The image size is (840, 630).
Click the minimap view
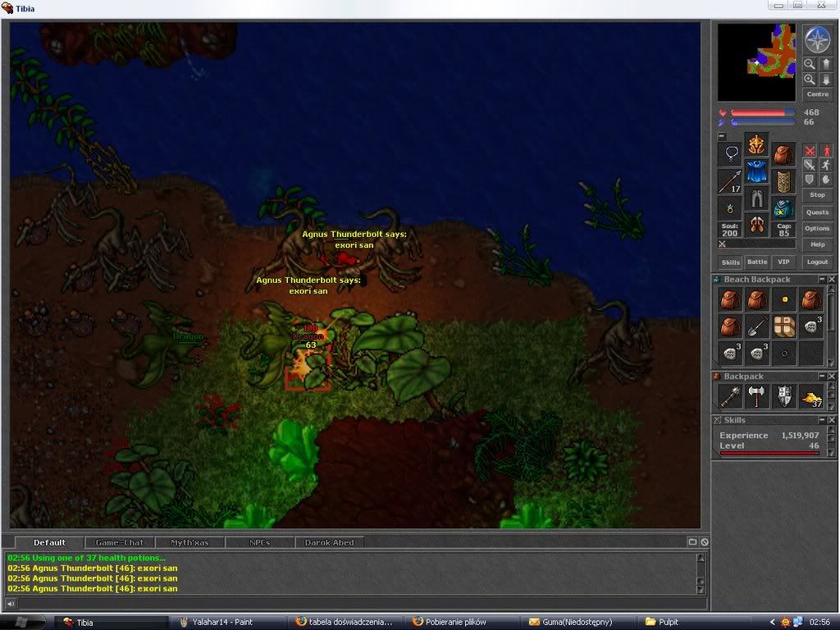coord(756,62)
